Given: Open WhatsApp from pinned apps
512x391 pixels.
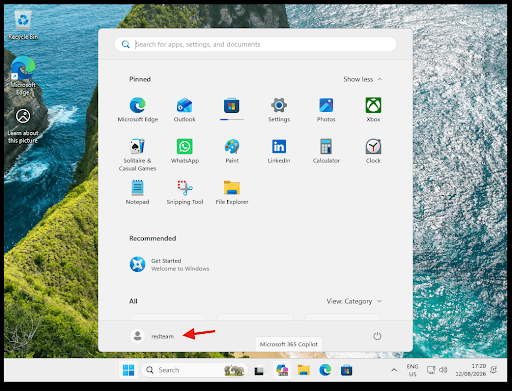Looking at the screenshot, I should point(185,151).
